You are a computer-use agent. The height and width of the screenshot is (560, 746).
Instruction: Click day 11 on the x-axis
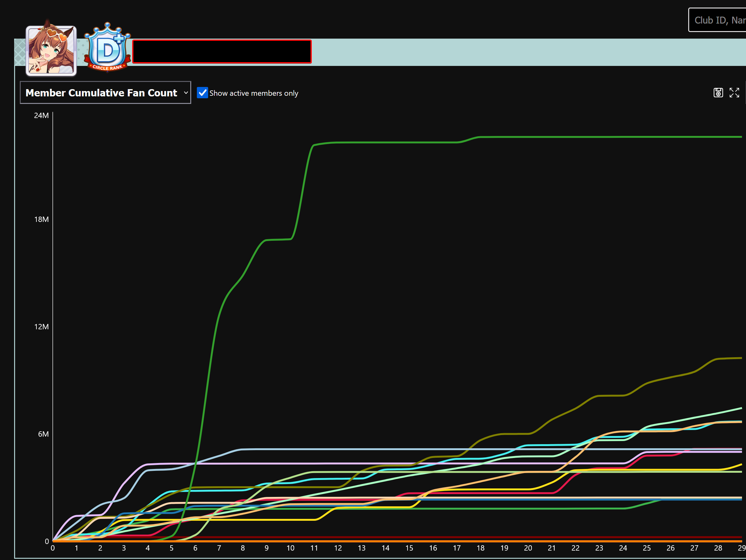[314, 548]
